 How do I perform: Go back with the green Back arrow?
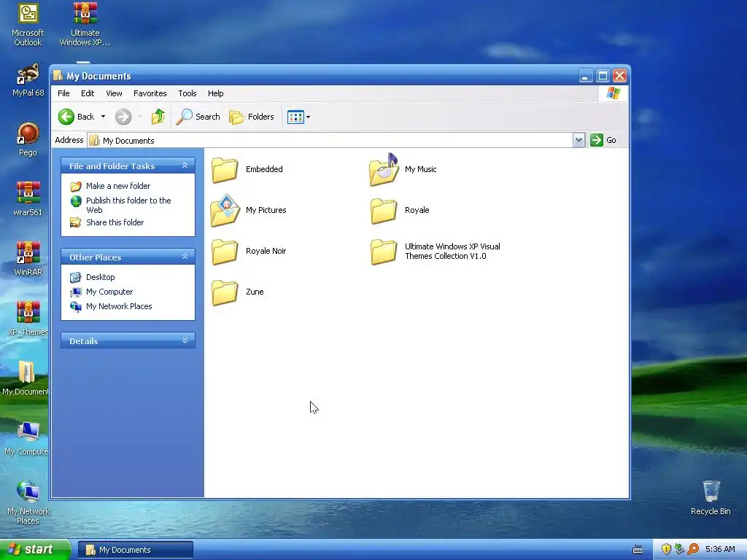tap(76, 117)
